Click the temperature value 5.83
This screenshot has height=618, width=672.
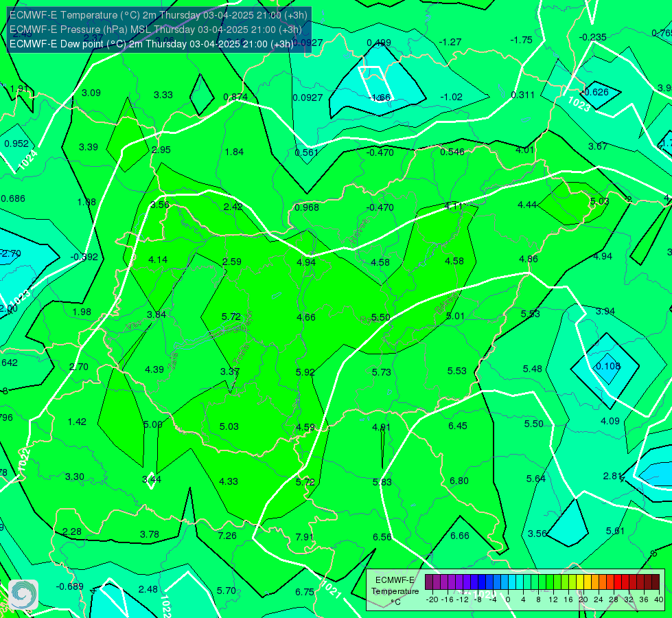click(x=382, y=483)
